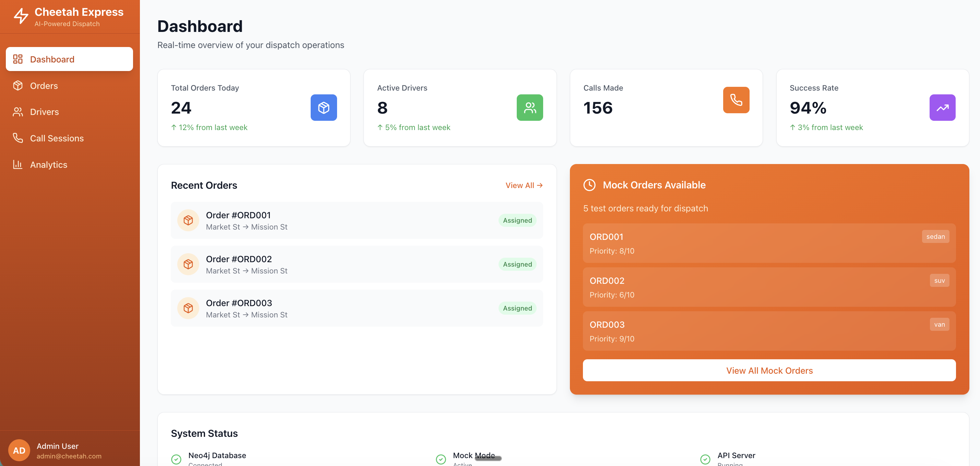Click the blue package icon in Total Orders

(323, 108)
